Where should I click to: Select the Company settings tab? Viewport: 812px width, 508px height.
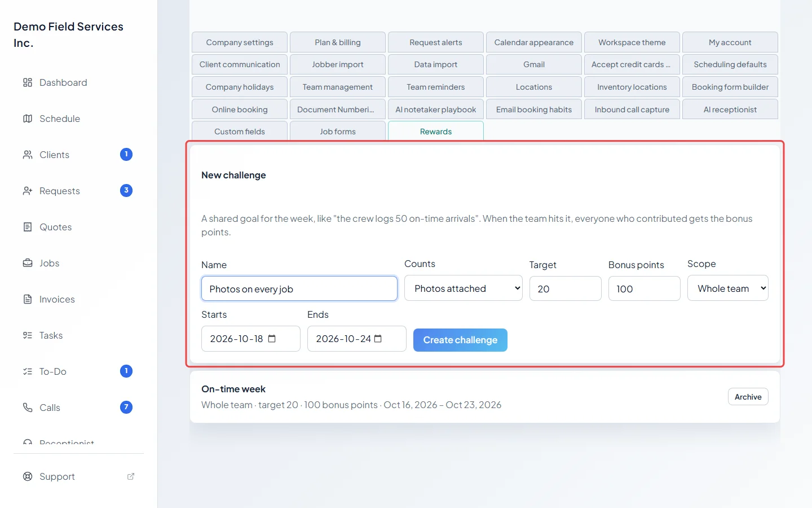[x=240, y=42]
